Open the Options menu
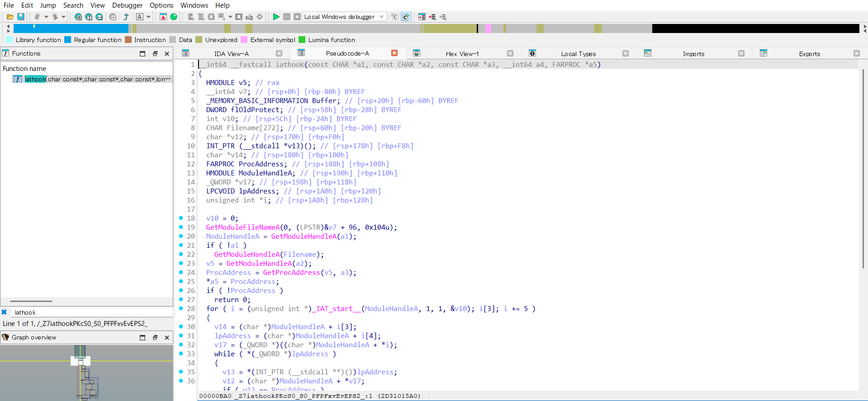 (x=161, y=5)
